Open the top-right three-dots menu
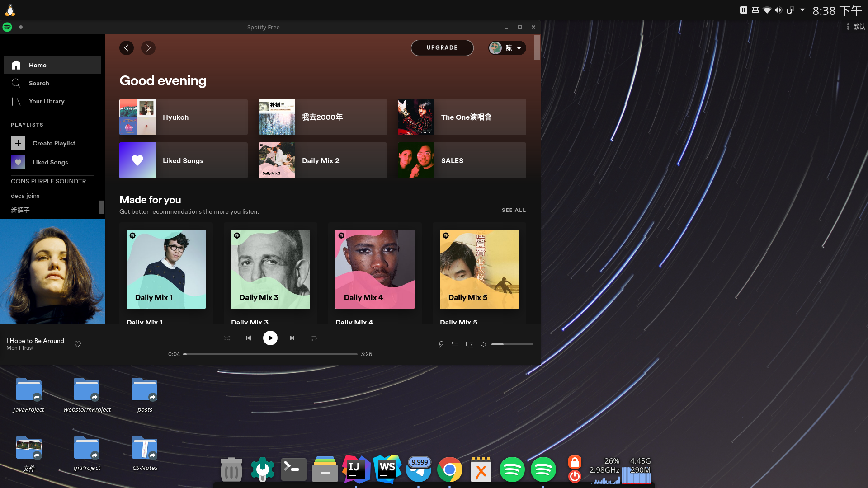The image size is (868, 488). pyautogui.click(x=848, y=27)
